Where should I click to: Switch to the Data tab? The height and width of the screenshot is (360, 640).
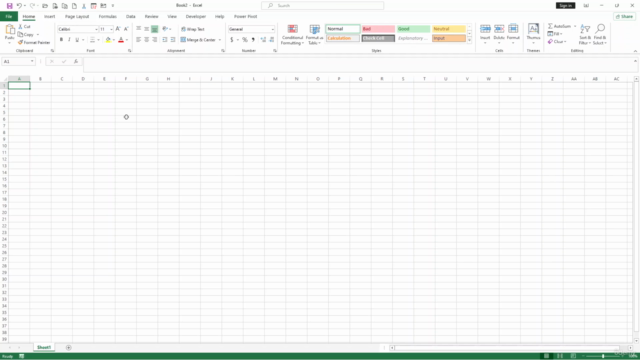coord(131,16)
